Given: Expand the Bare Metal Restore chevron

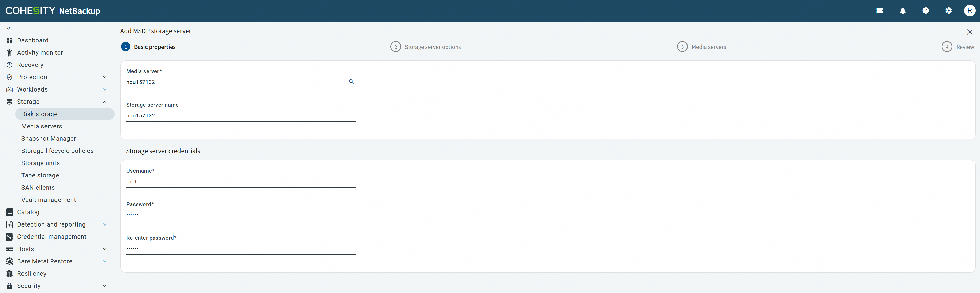Looking at the screenshot, I should pyautogui.click(x=105, y=261).
